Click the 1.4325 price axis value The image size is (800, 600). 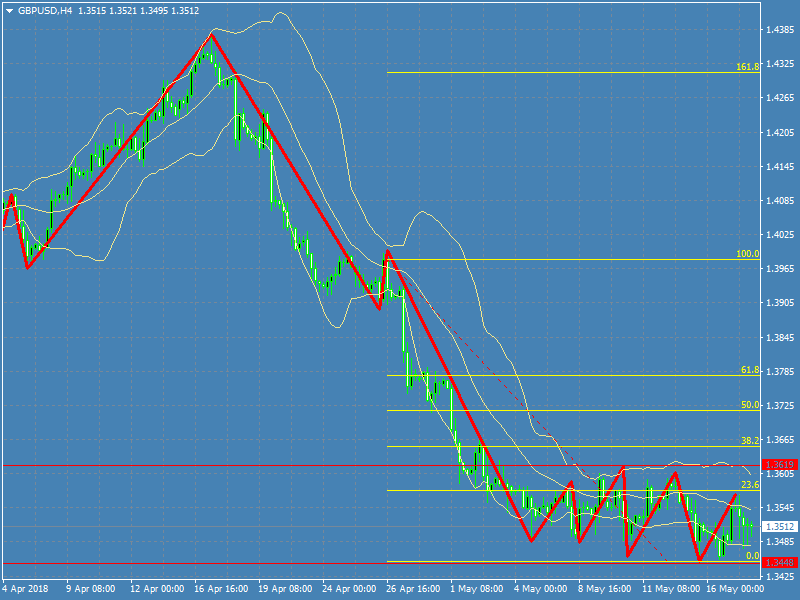pos(780,64)
